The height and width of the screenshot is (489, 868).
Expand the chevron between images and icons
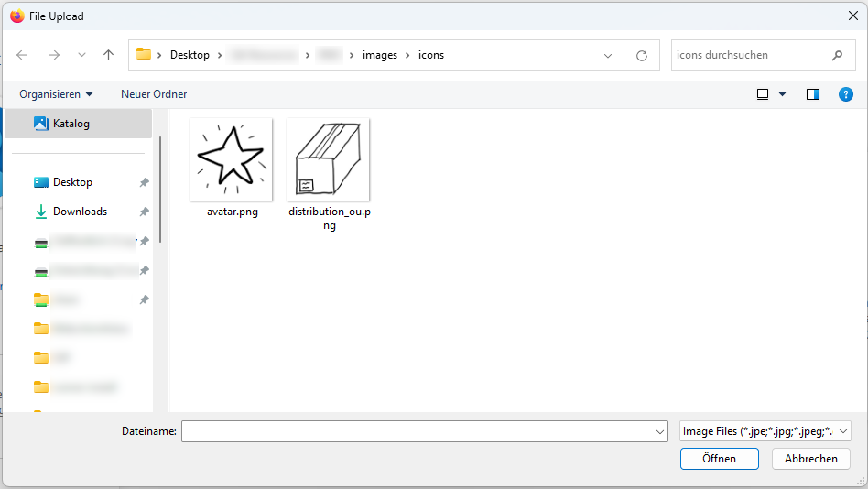(407, 55)
